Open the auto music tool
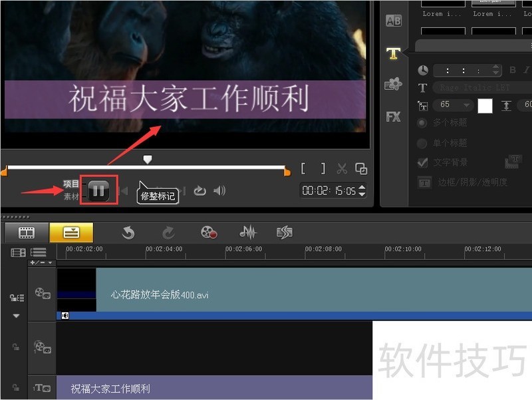Viewport: 532px width, 400px height. (x=285, y=232)
